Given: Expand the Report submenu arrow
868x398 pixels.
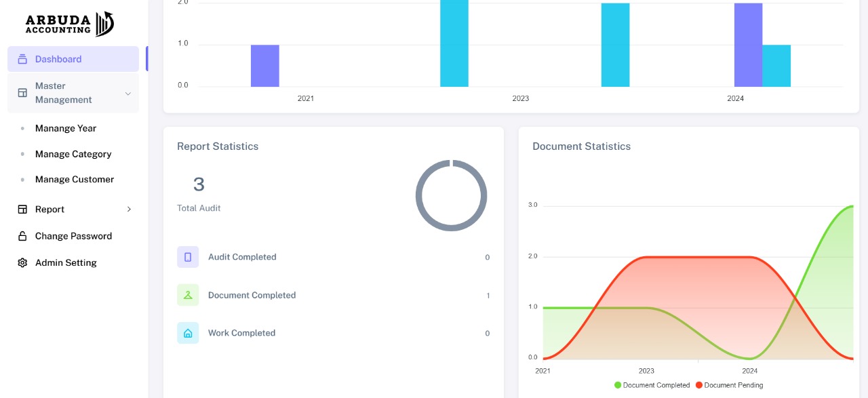Looking at the screenshot, I should pyautogui.click(x=129, y=210).
